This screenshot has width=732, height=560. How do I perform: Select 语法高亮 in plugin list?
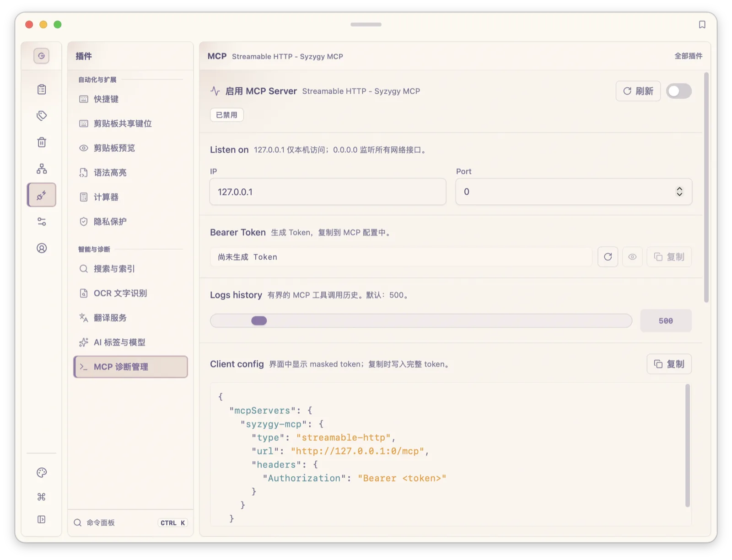[x=130, y=173]
